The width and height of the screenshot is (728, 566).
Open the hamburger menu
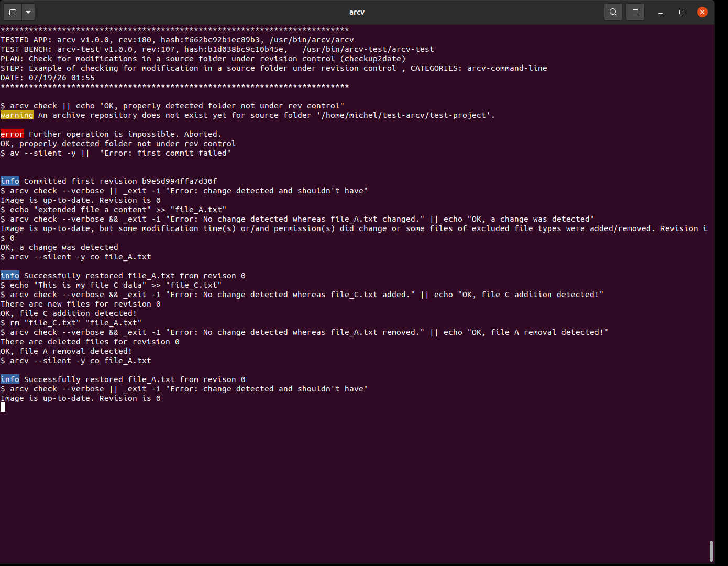(635, 12)
